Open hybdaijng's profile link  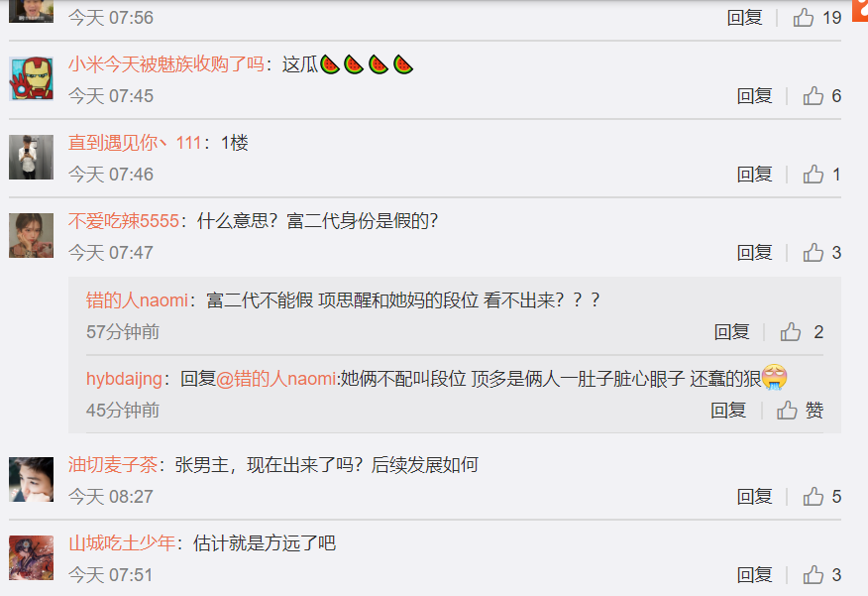point(124,379)
